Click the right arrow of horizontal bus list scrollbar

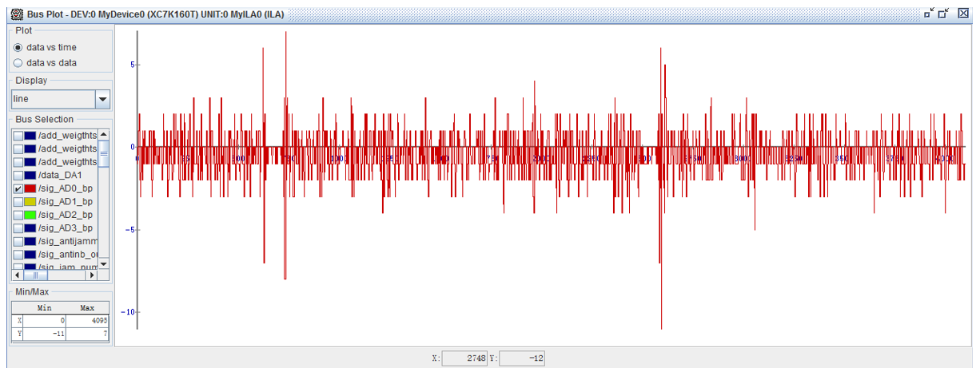(92, 275)
